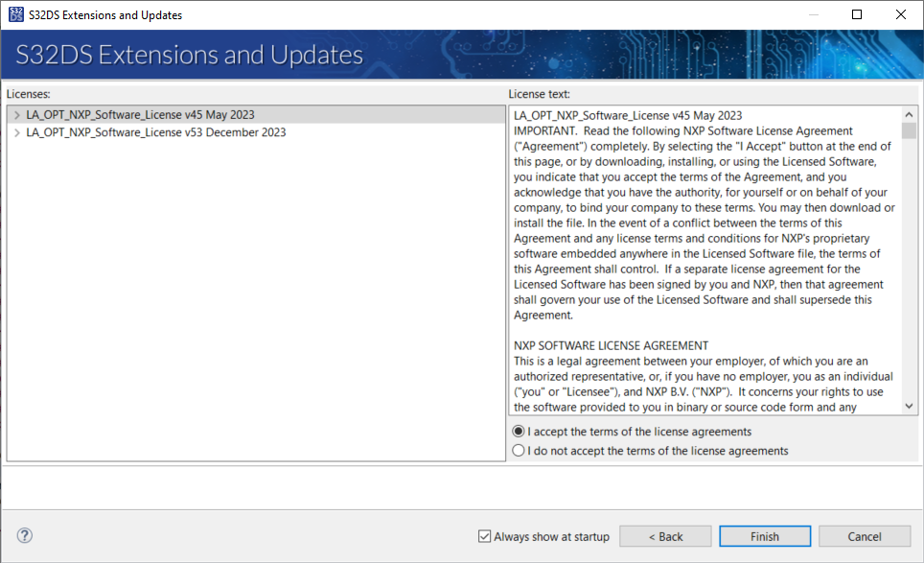Expand the v45 May 2023 license entry
This screenshot has width=924, height=563.
17,115
